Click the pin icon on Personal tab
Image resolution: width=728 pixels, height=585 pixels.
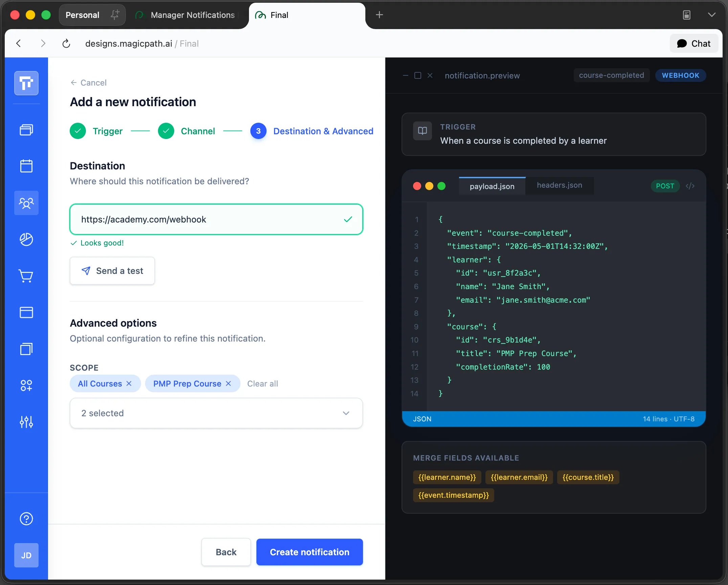pyautogui.click(x=115, y=15)
